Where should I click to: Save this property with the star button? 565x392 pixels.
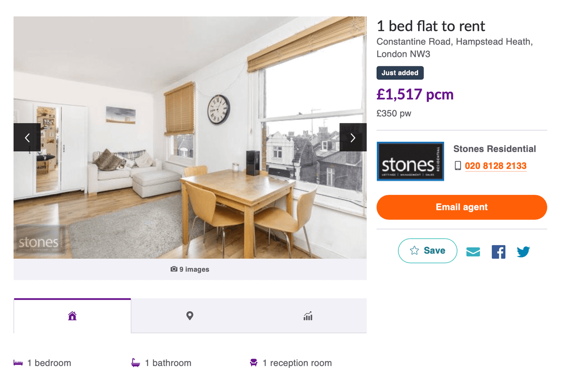428,251
